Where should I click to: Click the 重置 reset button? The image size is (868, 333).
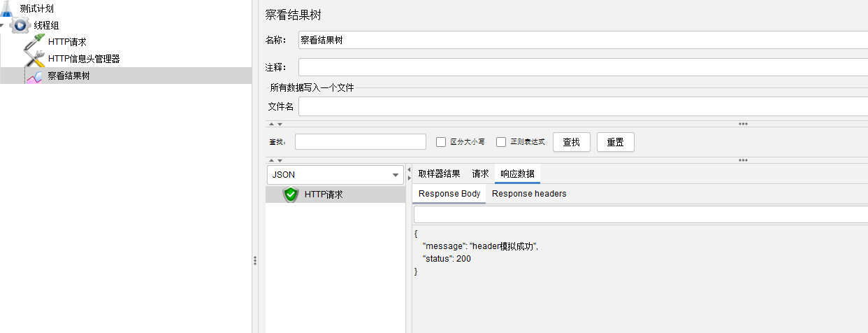(x=616, y=142)
